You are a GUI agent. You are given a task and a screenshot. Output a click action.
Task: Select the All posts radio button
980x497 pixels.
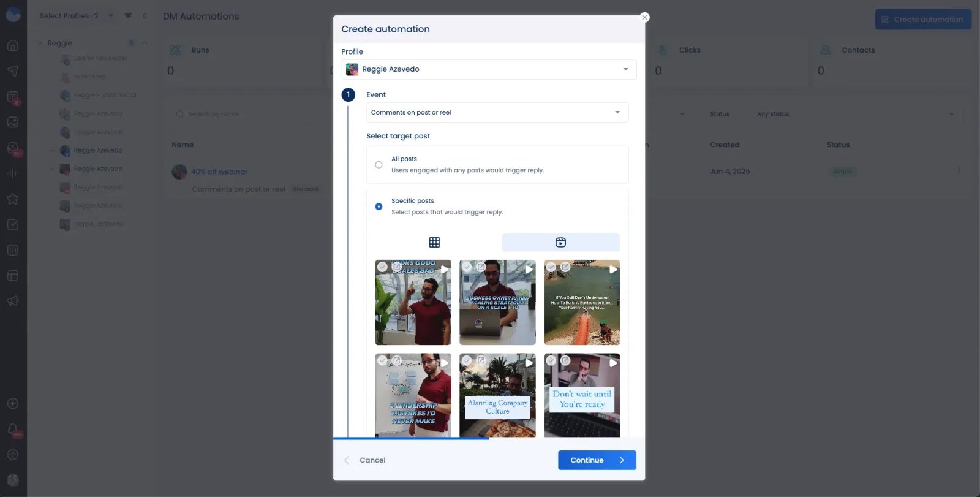point(379,164)
